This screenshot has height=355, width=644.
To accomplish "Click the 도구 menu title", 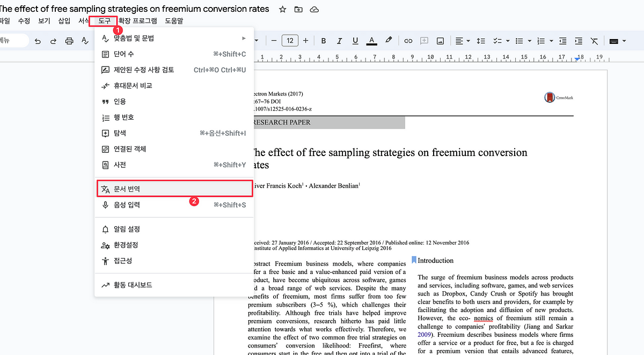I will click(x=104, y=21).
